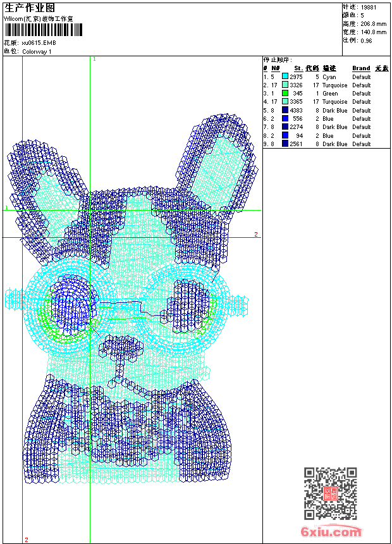392x544 pixels.
Task: Pick the Green swatch in stop row 3
Action: [x=285, y=93]
